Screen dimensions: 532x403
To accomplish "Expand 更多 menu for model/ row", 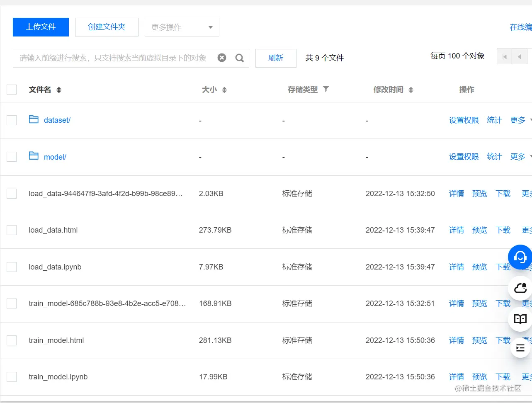I will pos(521,157).
